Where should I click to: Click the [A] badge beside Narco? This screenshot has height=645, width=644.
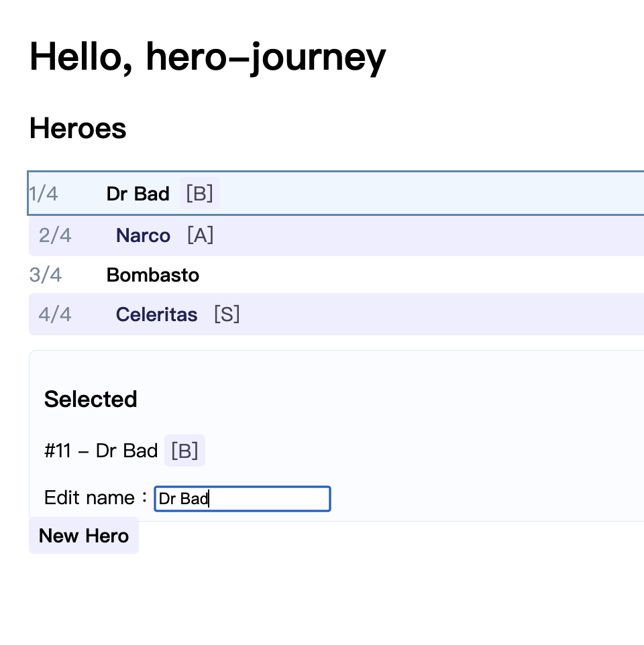(200, 236)
